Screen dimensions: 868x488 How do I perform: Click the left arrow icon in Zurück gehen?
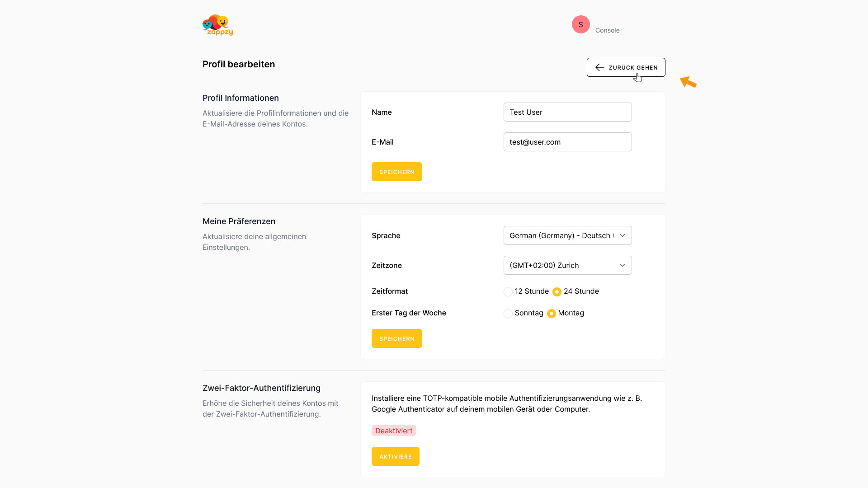click(x=599, y=67)
